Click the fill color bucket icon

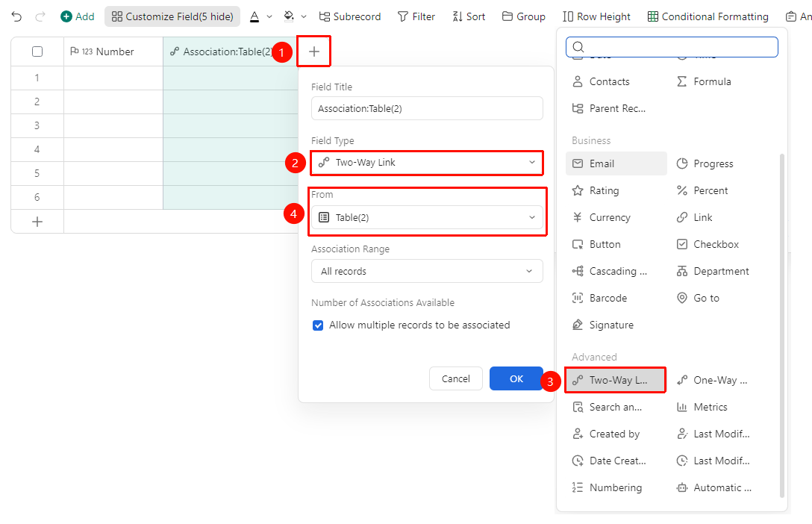click(x=289, y=16)
